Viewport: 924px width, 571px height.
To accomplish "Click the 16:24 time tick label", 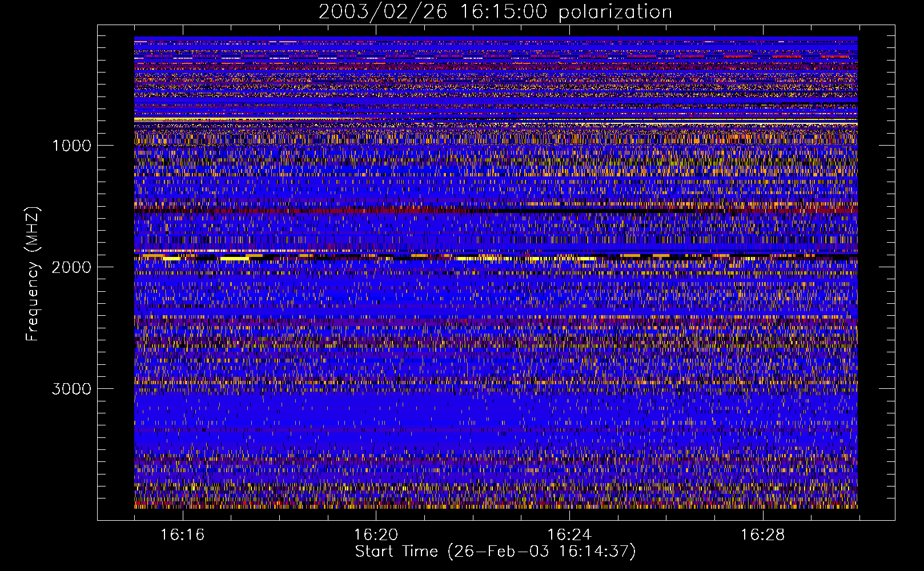I will (x=569, y=535).
